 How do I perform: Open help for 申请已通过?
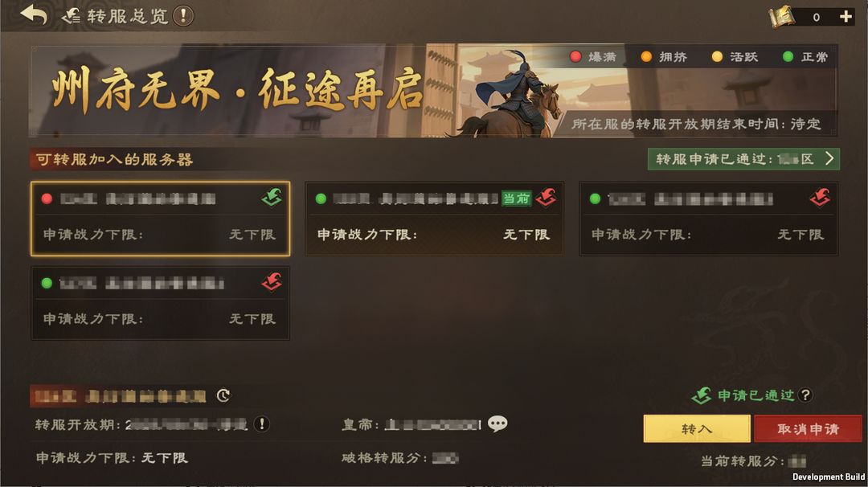click(x=805, y=395)
